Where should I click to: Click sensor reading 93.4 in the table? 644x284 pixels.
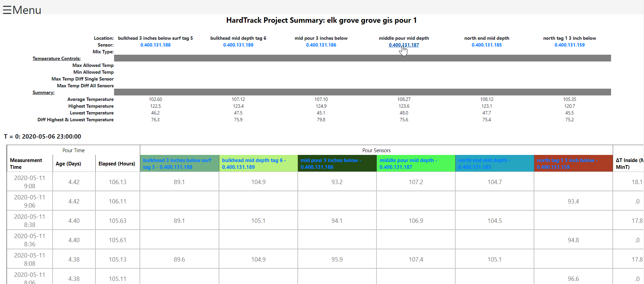(x=573, y=201)
